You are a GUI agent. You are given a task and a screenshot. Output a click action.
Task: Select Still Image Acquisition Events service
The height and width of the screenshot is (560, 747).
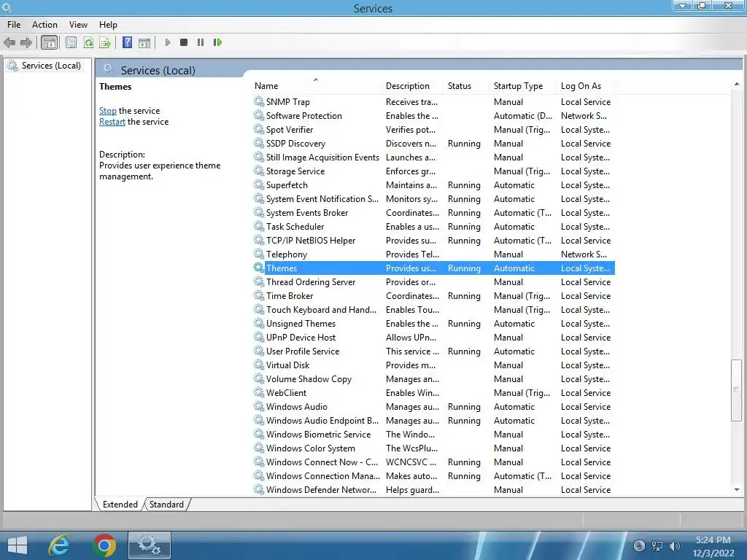point(433,157)
